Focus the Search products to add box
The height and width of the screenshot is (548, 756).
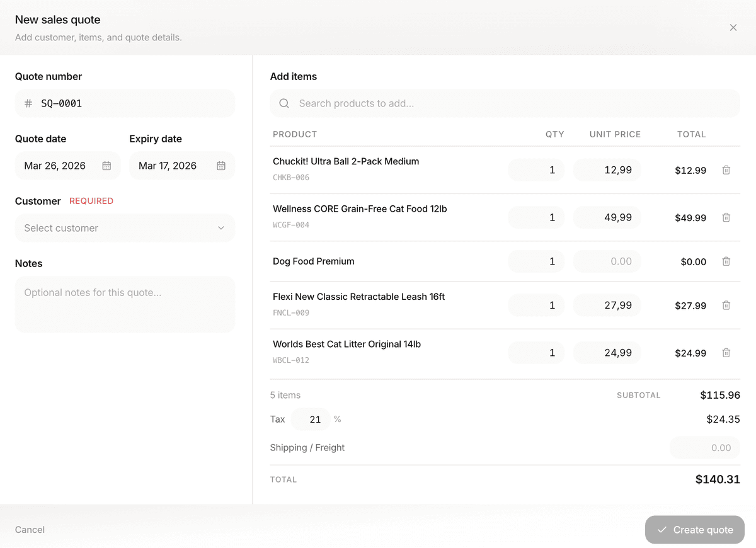pyautogui.click(x=441, y=103)
